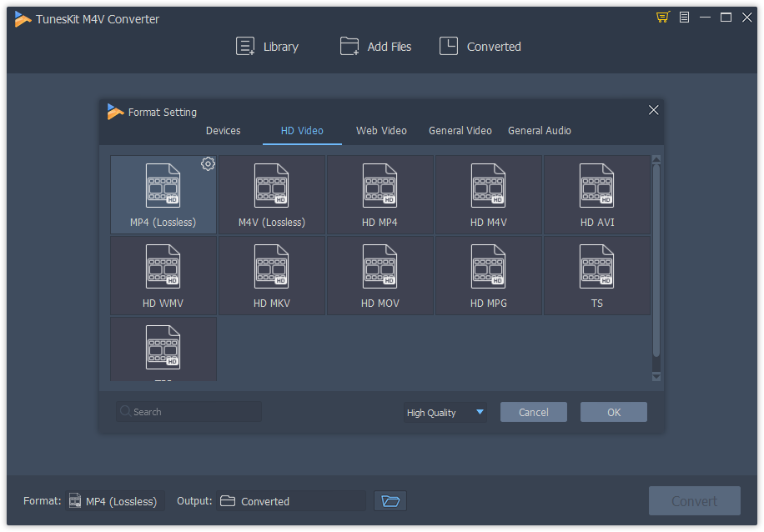The height and width of the screenshot is (532, 764).
Task: Select HD MPG format tile
Action: [x=488, y=275]
